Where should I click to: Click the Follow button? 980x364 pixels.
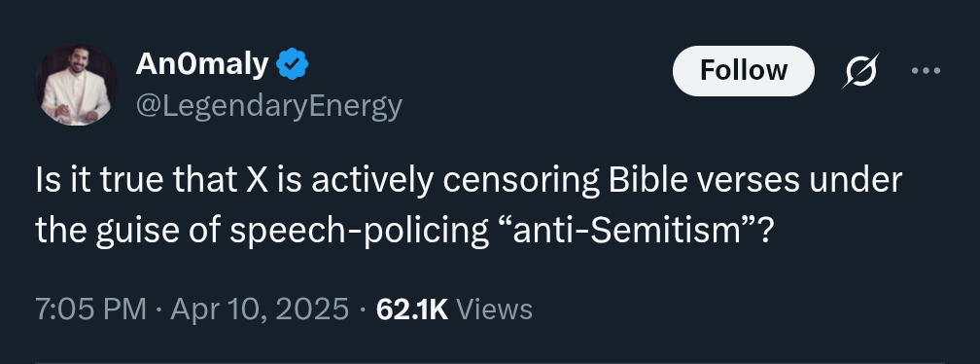pyautogui.click(x=743, y=71)
